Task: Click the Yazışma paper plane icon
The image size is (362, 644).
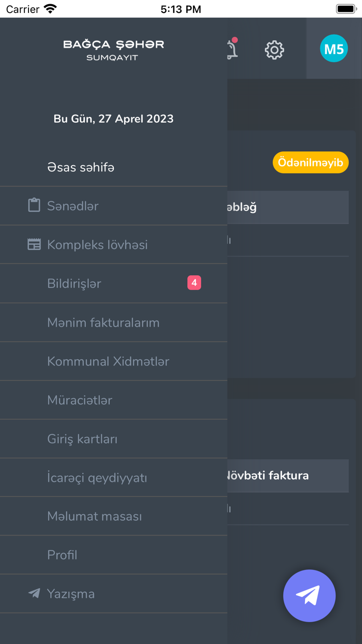Action: pos(34,594)
